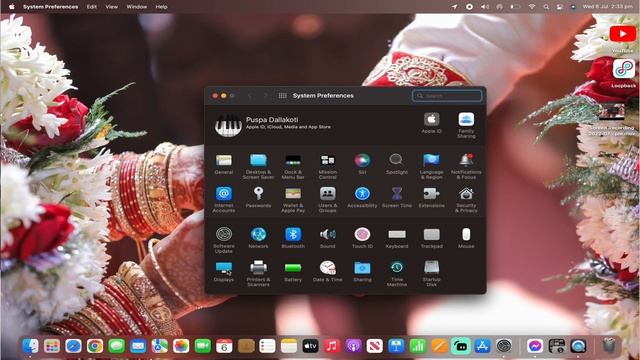Open the Help menu

(x=161, y=7)
